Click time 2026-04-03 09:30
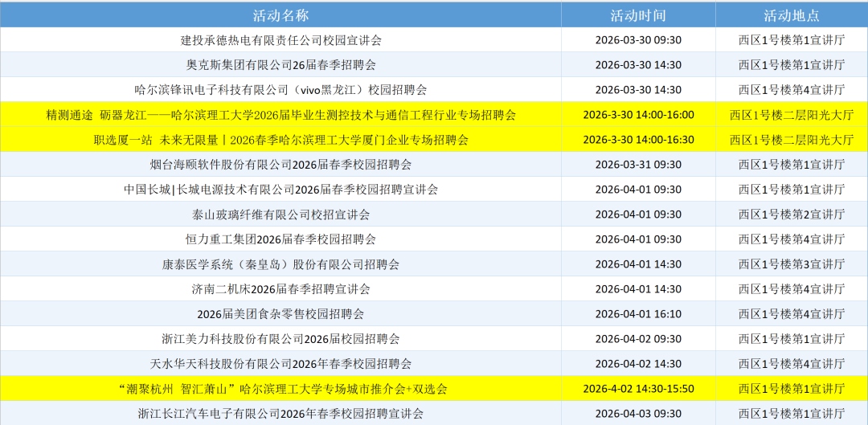The height and width of the screenshot is (425, 868). click(x=638, y=414)
